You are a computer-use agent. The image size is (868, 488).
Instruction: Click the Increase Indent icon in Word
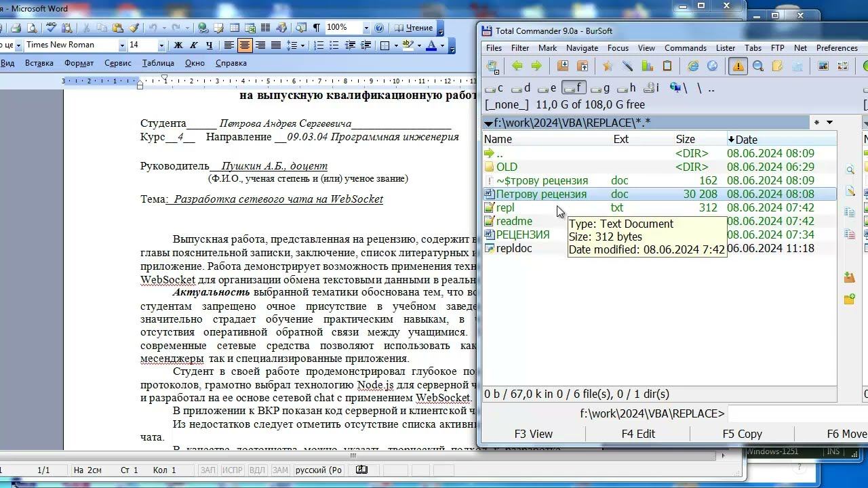point(366,45)
